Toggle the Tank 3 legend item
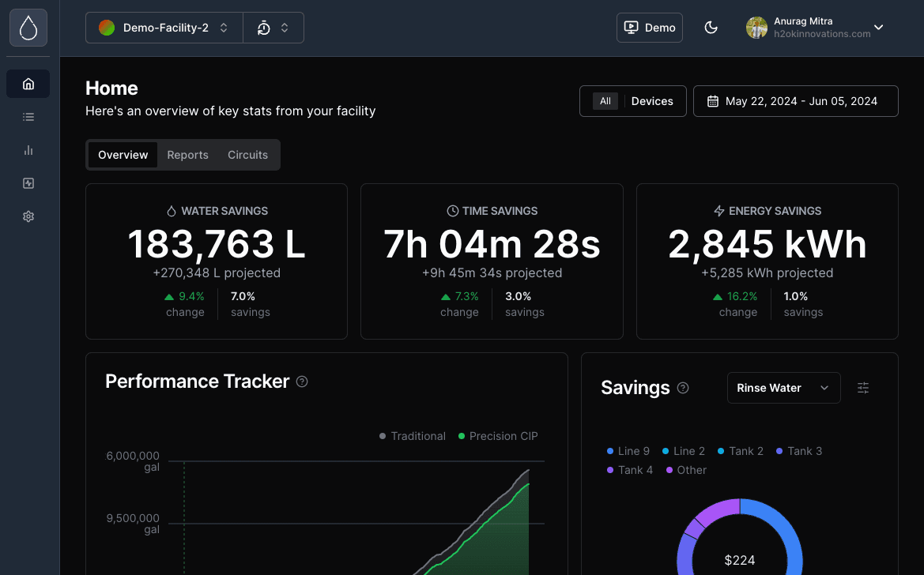 click(x=799, y=451)
